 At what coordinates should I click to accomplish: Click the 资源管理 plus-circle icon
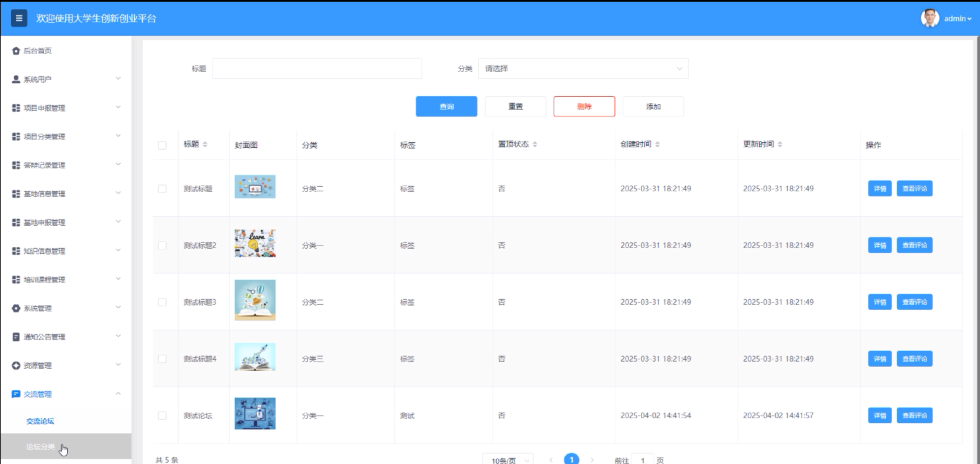pyautogui.click(x=16, y=365)
